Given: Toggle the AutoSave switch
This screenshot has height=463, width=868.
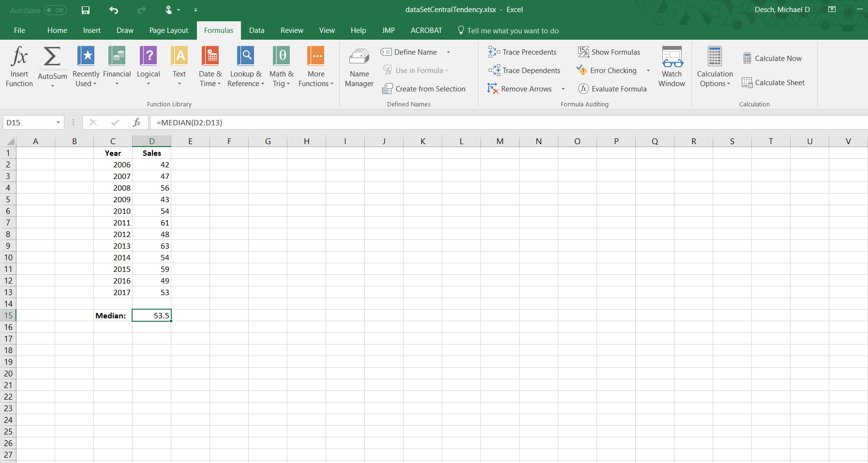Looking at the screenshot, I should coord(55,10).
